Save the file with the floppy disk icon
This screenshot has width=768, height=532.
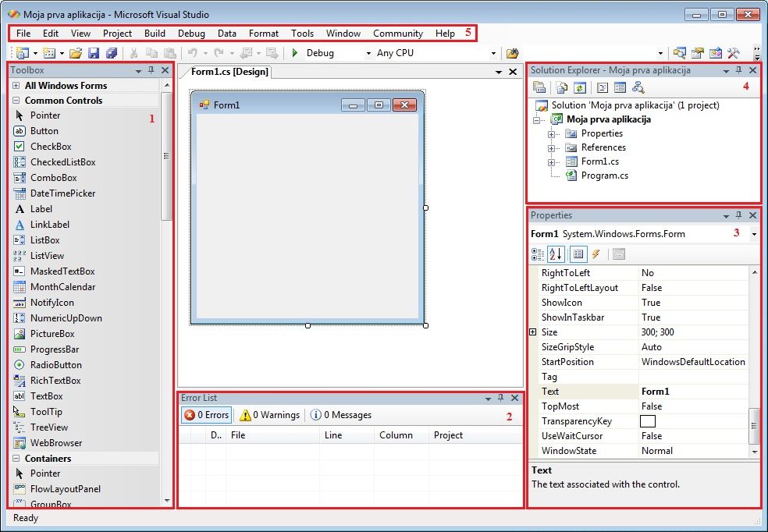coord(94,53)
